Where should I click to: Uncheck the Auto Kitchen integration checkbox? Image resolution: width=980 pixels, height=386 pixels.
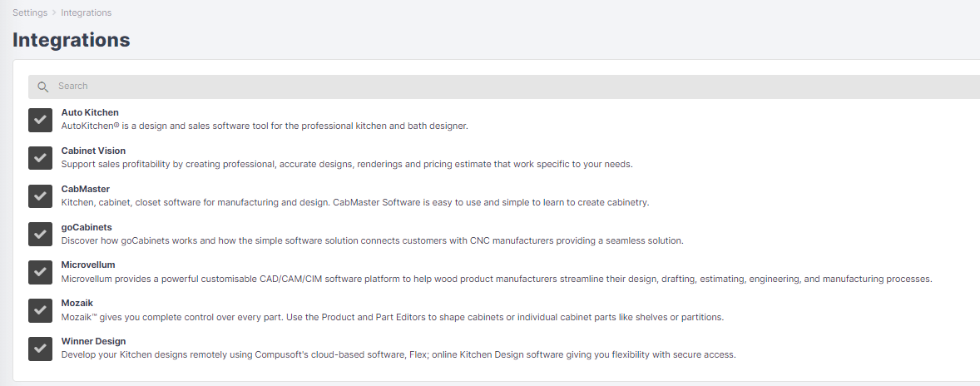(40, 120)
